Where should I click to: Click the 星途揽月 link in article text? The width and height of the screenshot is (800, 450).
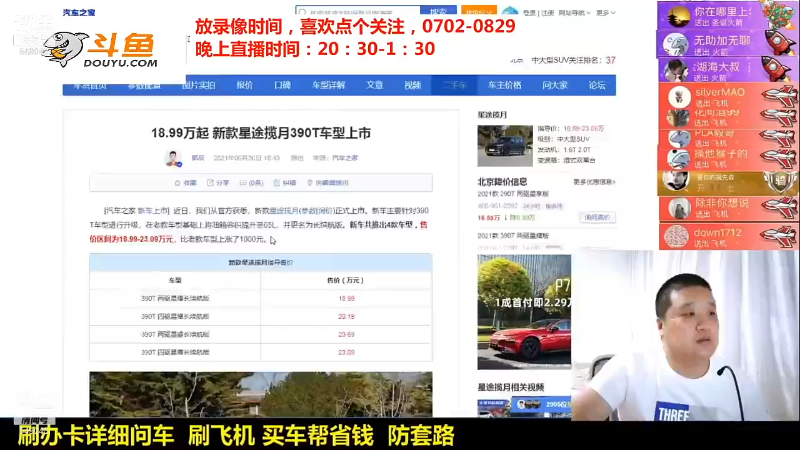284,211
